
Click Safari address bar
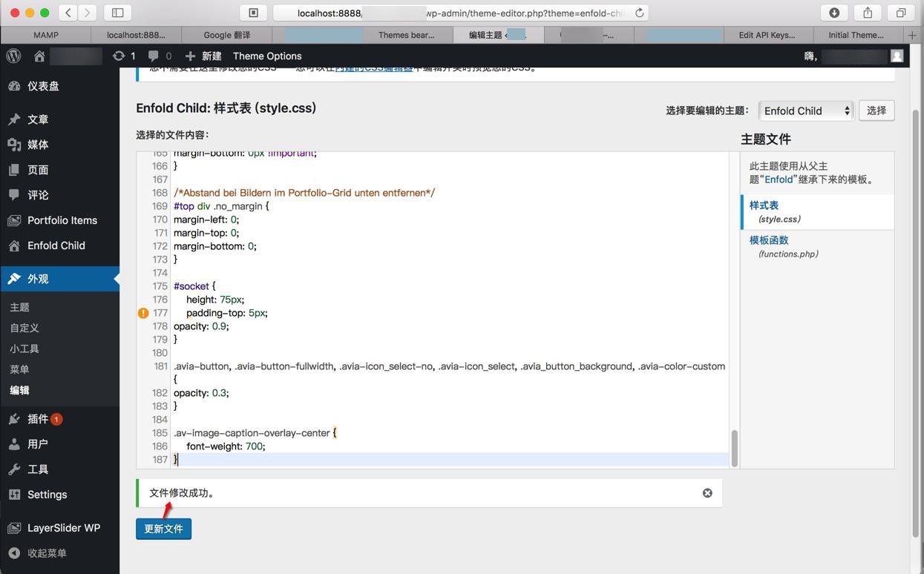pos(460,13)
